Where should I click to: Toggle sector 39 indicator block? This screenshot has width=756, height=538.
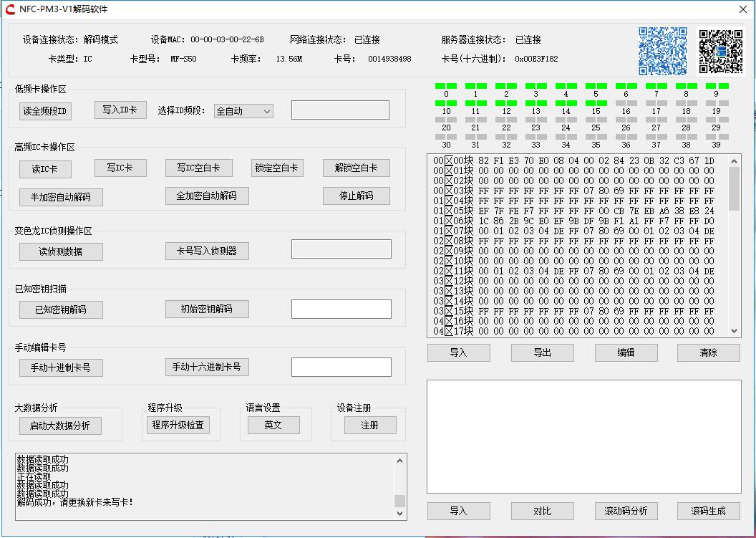coord(716,138)
